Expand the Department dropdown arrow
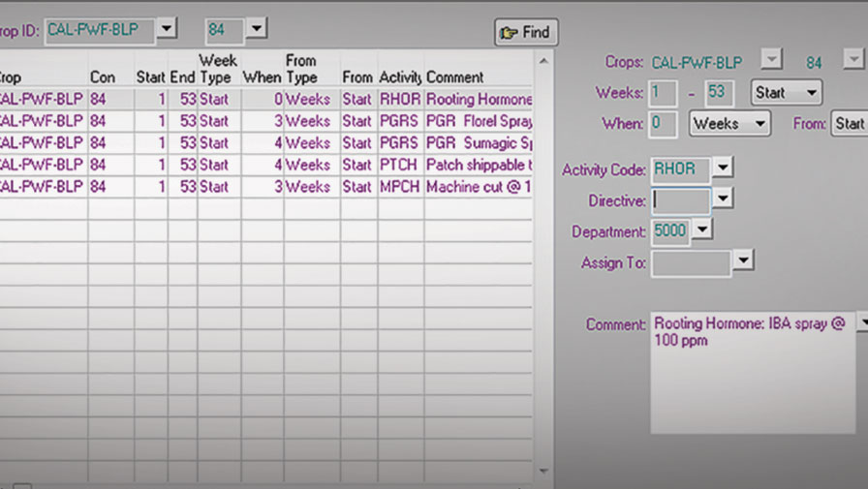 click(x=702, y=229)
